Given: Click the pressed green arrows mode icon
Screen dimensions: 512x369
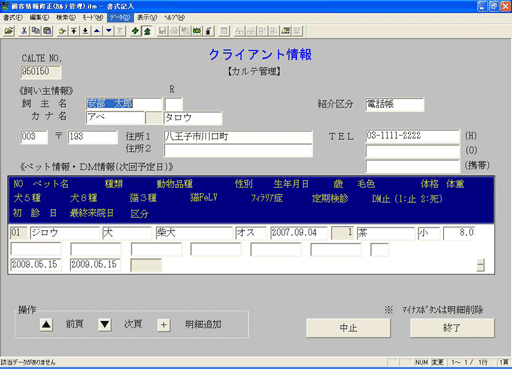Looking at the screenshot, I should tap(147, 31).
